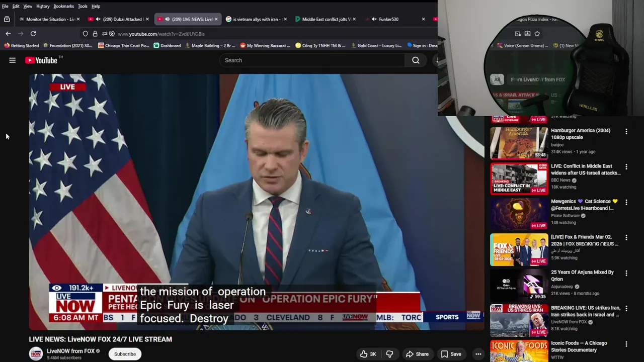Open the Hamburger America video thumbnail
Viewport: 644px width, 362px height.
click(x=519, y=143)
